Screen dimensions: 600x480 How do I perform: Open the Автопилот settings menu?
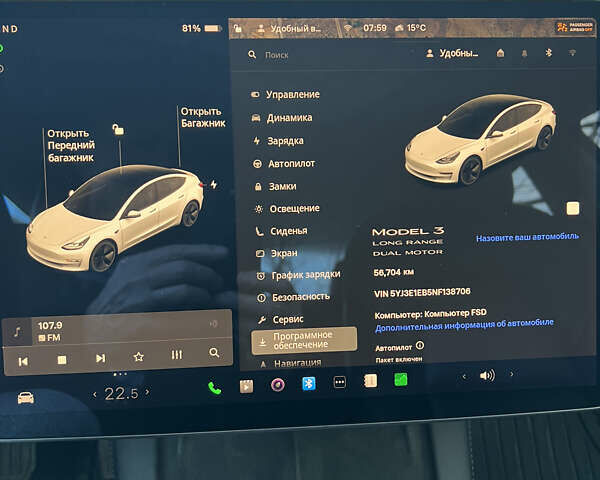(291, 163)
